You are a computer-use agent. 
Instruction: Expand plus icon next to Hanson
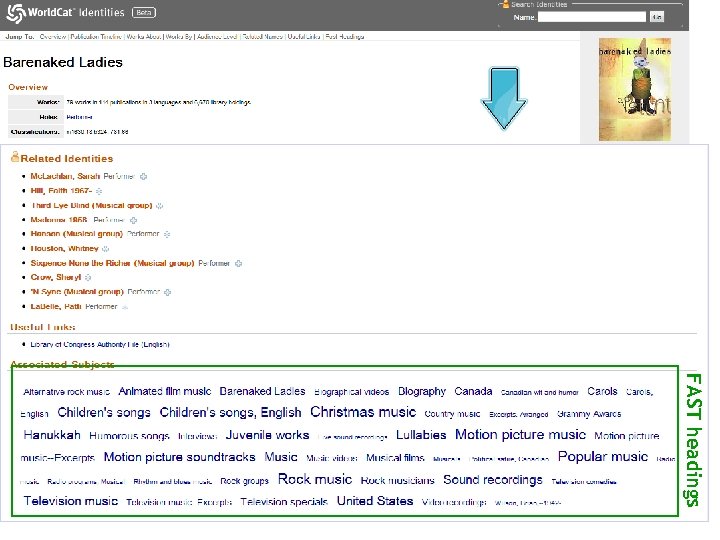(167, 234)
